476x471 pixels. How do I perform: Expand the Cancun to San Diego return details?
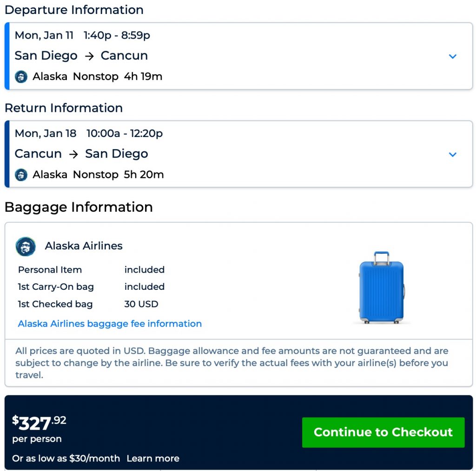[x=453, y=154]
